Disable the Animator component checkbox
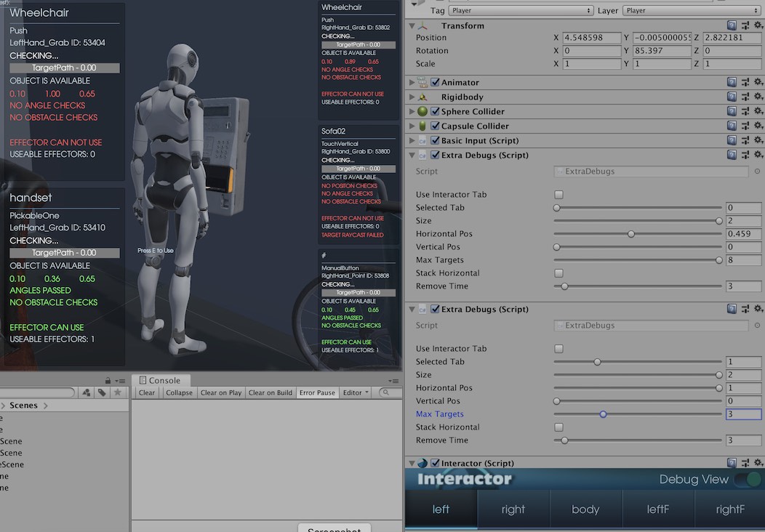The height and width of the screenshot is (532, 765). [x=435, y=83]
